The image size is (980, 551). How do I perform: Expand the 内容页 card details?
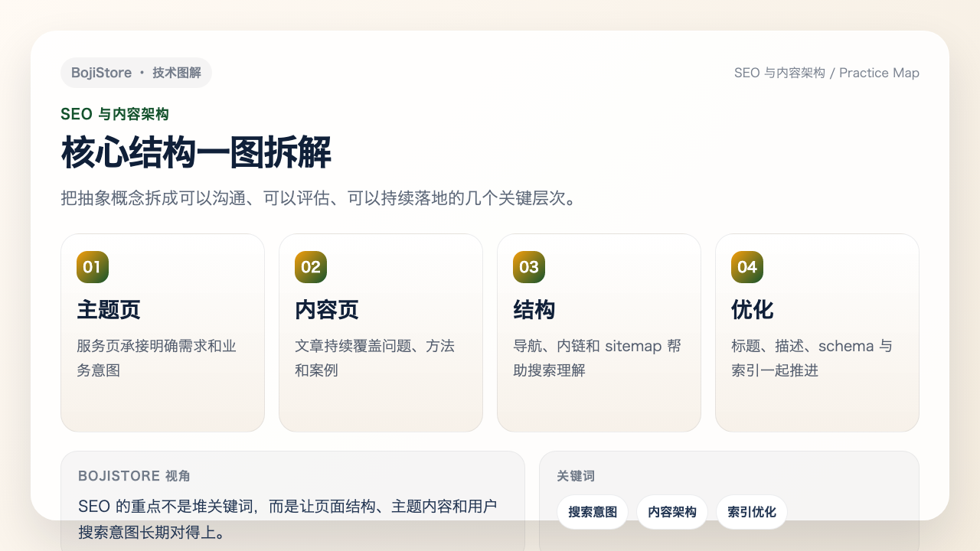[381, 332]
